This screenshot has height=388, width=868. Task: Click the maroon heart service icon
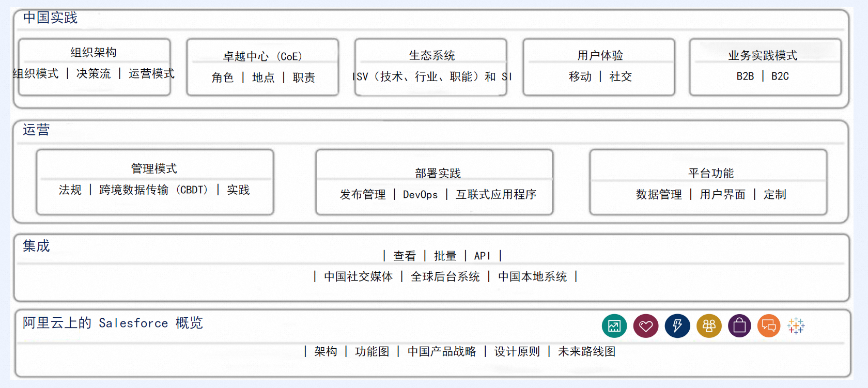(646, 326)
